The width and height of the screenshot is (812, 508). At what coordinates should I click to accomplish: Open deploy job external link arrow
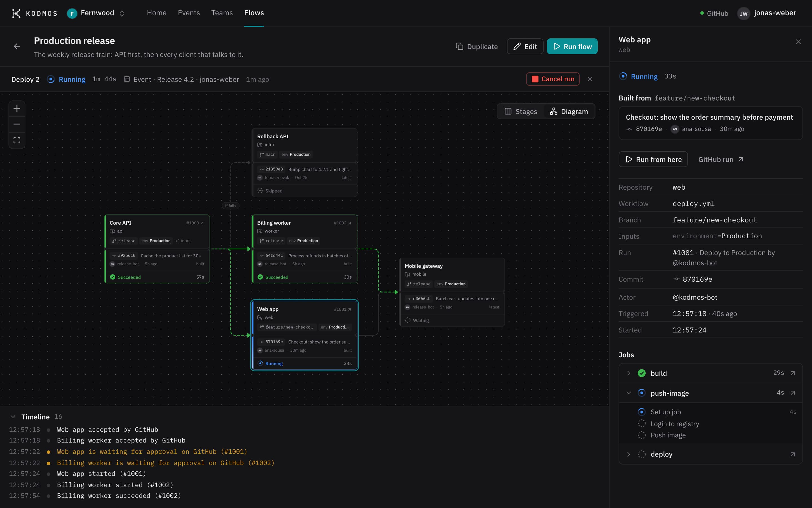tap(793, 454)
